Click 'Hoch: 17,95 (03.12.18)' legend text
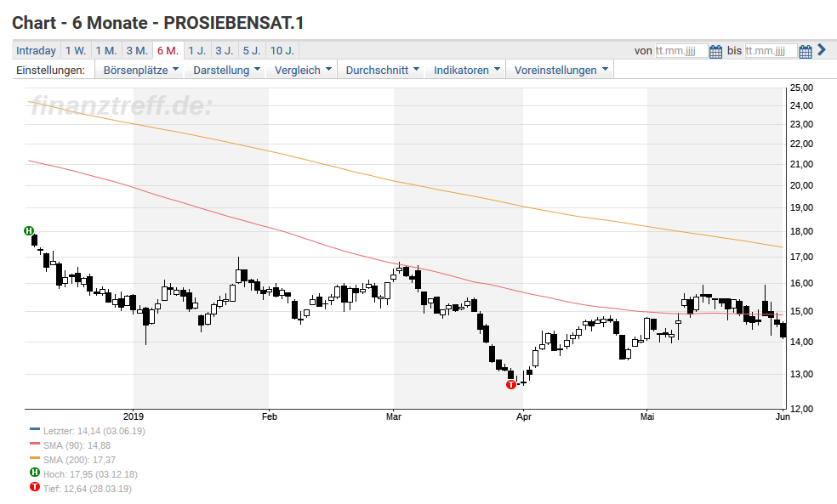The image size is (837, 504). (90, 474)
